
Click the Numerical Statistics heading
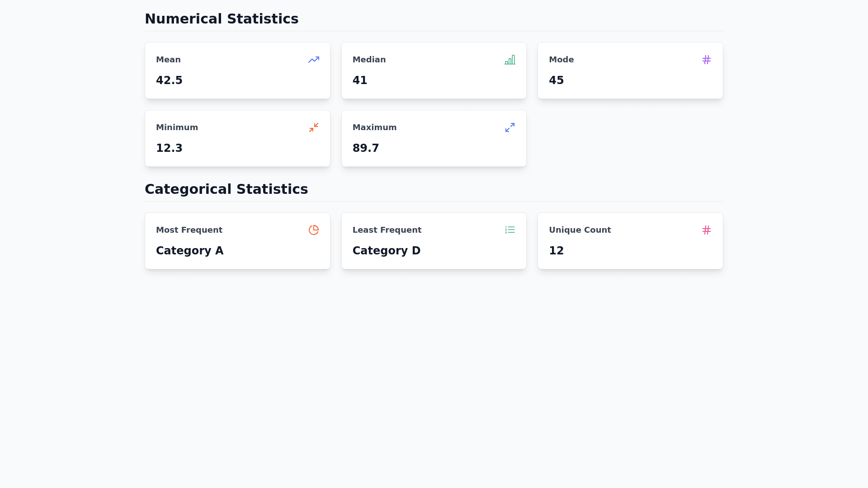pyautogui.click(x=222, y=19)
